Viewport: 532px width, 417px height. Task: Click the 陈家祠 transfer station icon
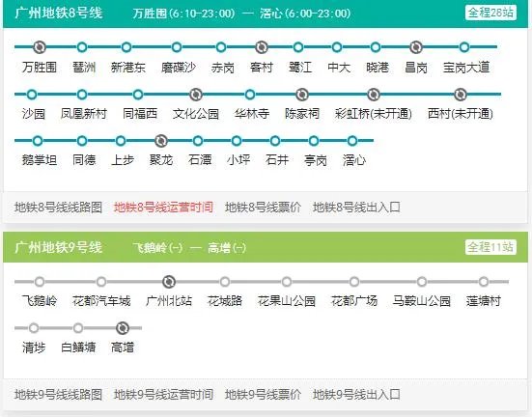click(301, 95)
